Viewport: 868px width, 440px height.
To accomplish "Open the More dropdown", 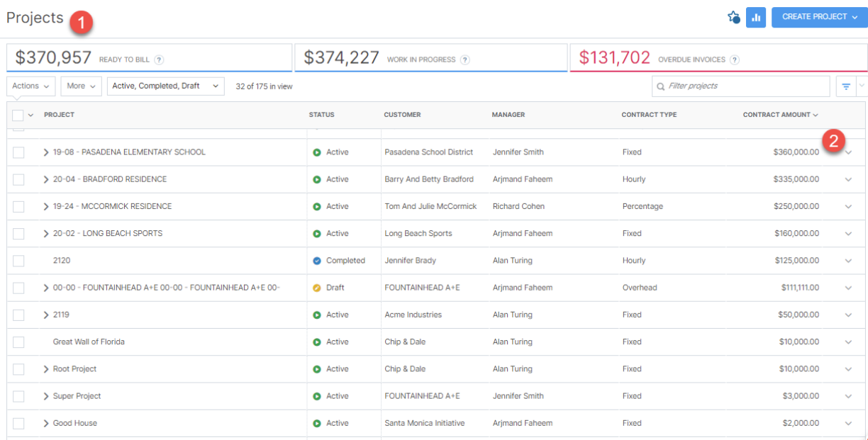I will pos(82,86).
